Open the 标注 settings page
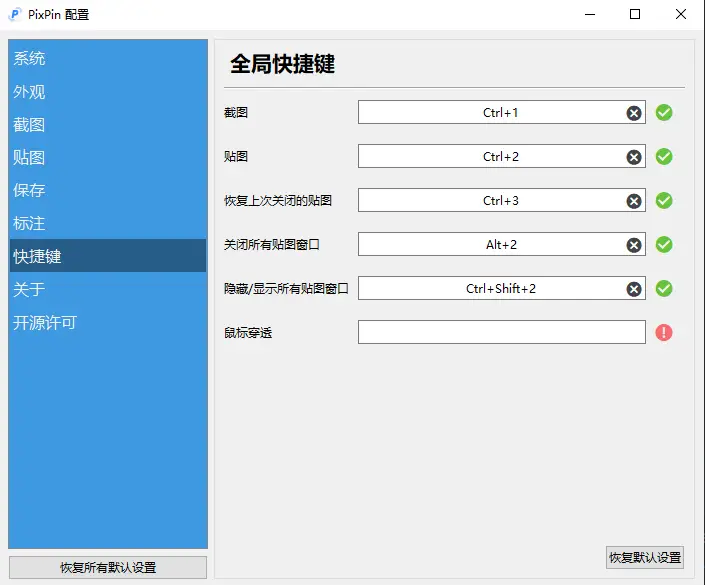Screen dimensions: 705x585 point(107,223)
